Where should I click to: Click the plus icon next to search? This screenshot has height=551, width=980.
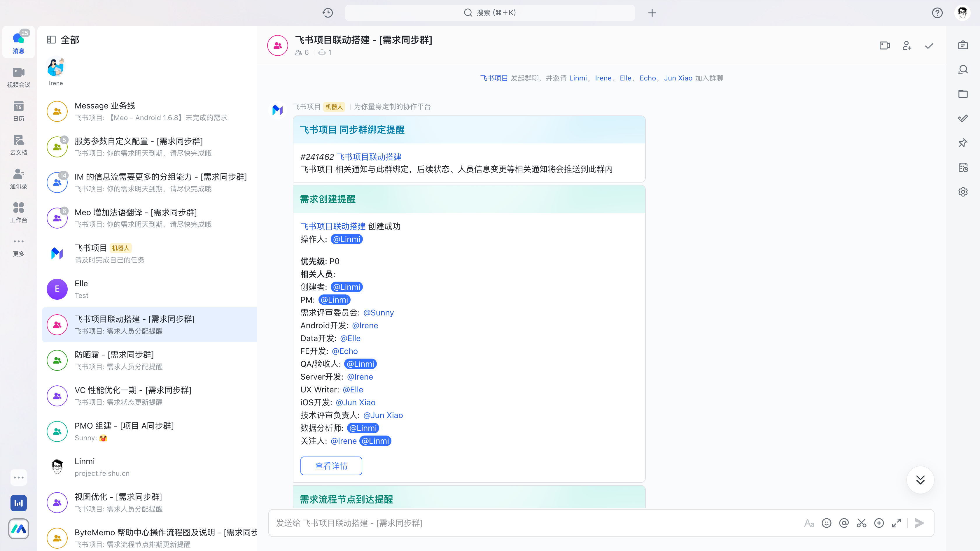point(652,13)
